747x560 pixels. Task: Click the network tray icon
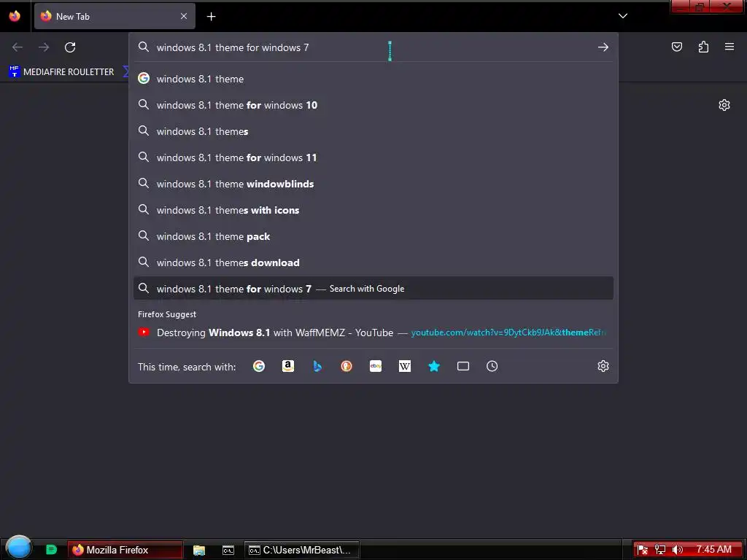(659, 550)
